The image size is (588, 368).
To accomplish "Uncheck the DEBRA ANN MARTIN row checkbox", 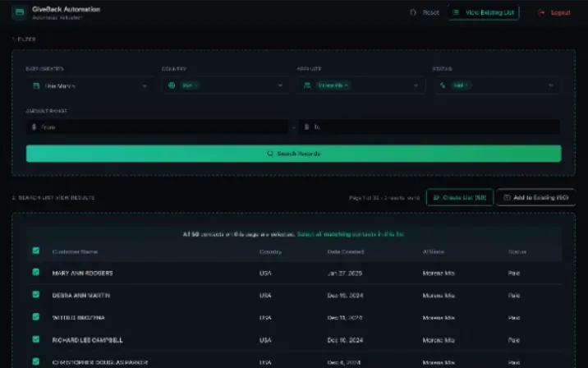I will click(x=36, y=294).
